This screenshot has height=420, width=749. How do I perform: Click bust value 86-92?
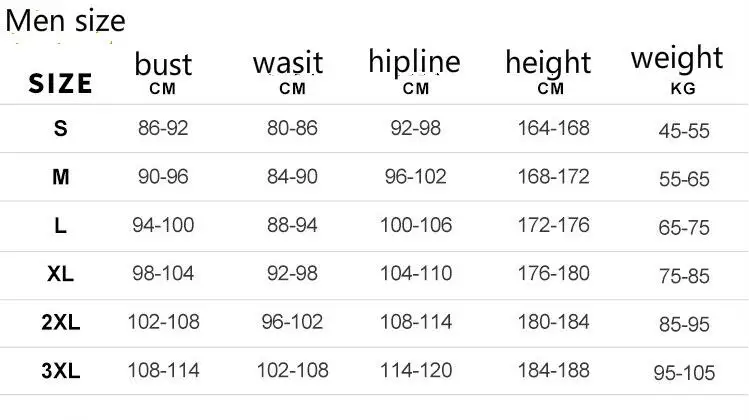click(163, 128)
